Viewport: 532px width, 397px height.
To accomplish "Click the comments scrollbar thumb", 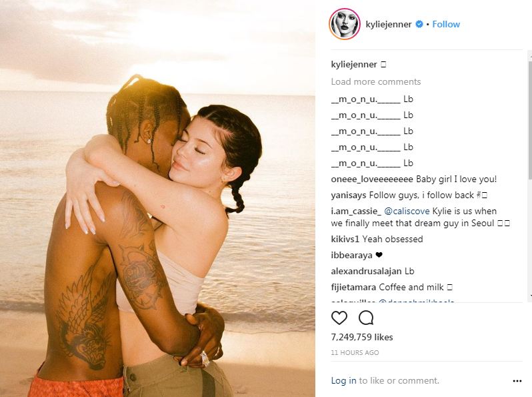I will click(x=530, y=119).
